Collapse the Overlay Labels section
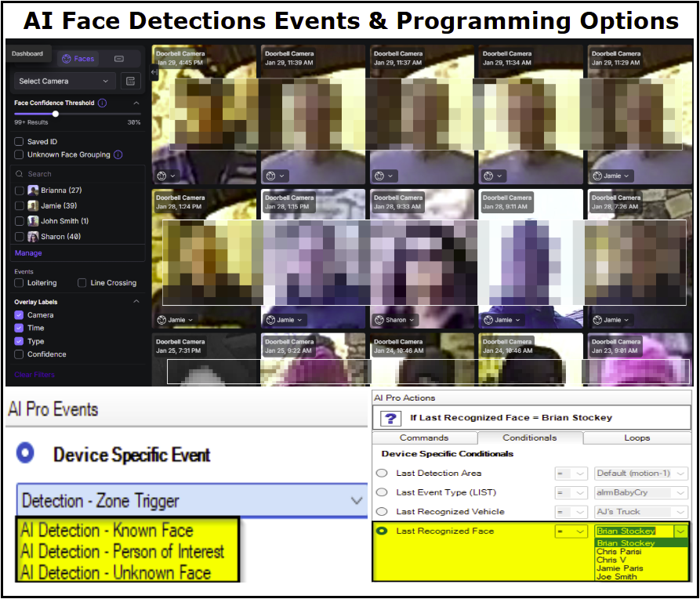The width and height of the screenshot is (700, 599). [x=136, y=301]
